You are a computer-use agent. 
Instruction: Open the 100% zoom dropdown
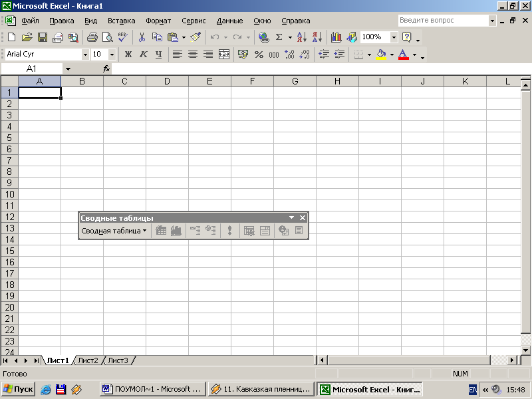[394, 37]
